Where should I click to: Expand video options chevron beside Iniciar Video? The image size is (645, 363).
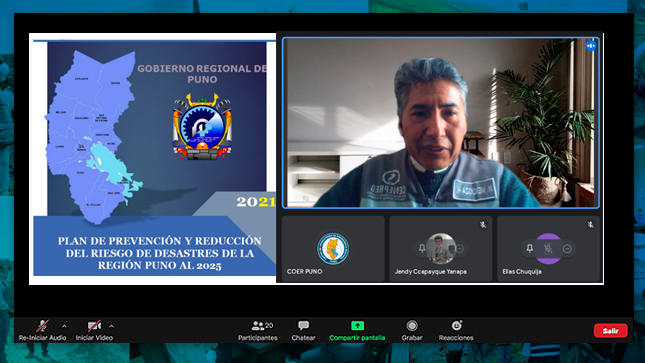pos(111,326)
